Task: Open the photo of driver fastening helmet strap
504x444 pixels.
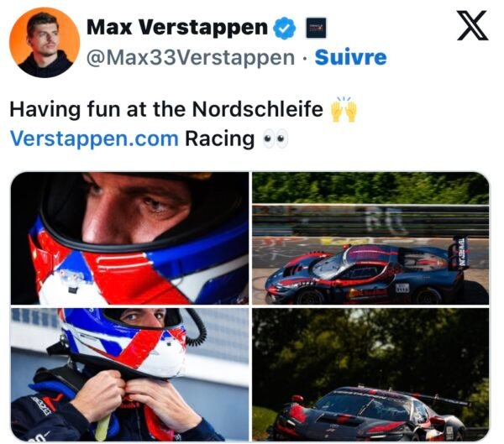Action: click(x=129, y=374)
